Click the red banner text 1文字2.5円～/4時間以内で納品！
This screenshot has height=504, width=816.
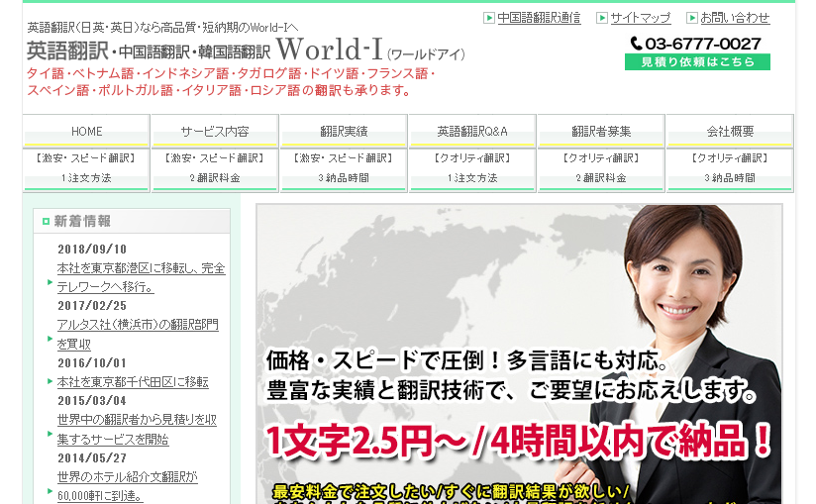tap(519, 440)
